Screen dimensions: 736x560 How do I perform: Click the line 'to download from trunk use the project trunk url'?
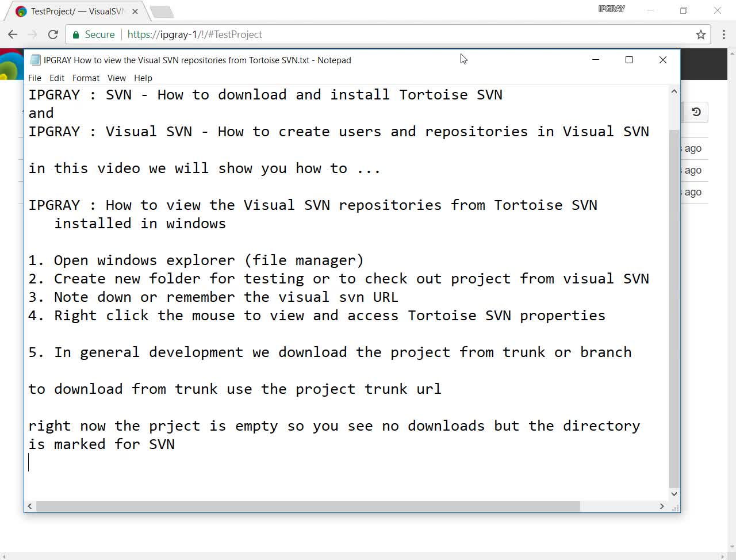tap(235, 389)
